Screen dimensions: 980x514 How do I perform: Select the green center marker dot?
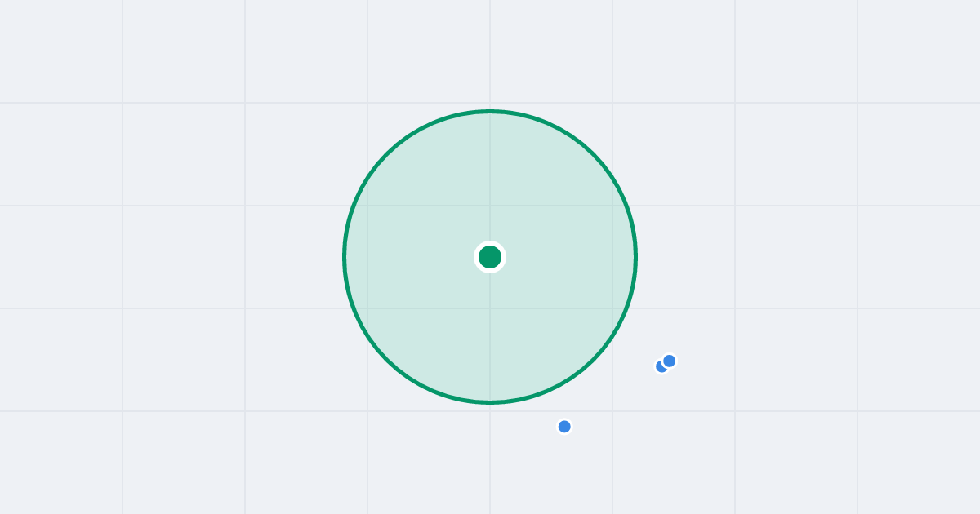point(490,257)
